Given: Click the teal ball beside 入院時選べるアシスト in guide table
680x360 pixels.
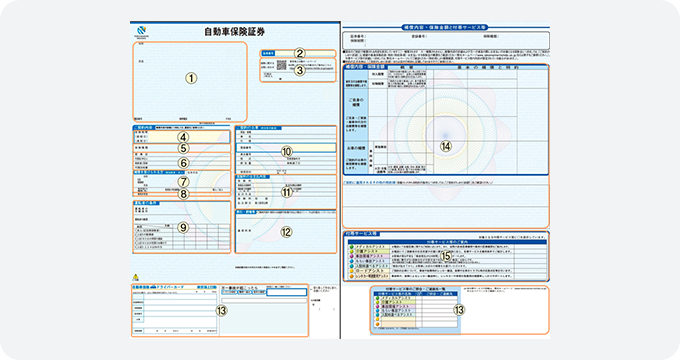Looking at the screenshot, I should (352, 266).
